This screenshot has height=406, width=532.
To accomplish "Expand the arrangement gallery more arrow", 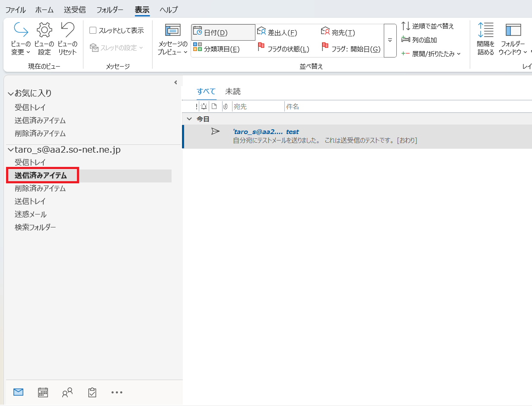I will pos(390,40).
